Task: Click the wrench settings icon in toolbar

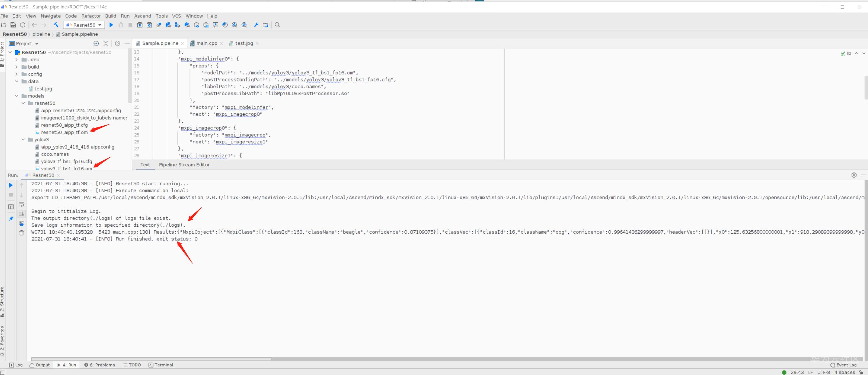Action: click(256, 25)
